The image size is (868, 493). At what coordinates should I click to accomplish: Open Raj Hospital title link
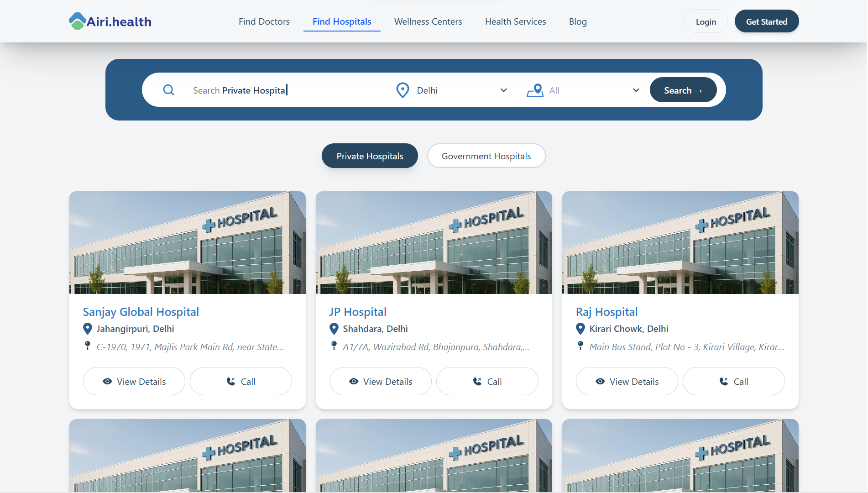[x=607, y=312]
